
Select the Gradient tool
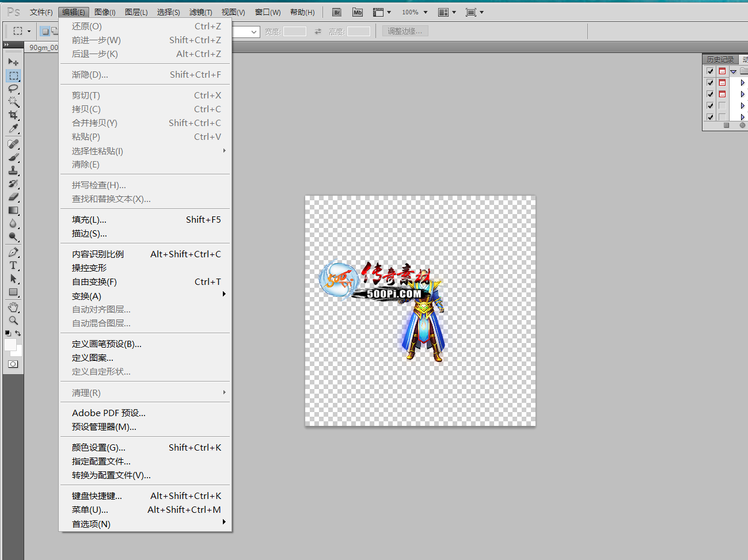point(13,210)
